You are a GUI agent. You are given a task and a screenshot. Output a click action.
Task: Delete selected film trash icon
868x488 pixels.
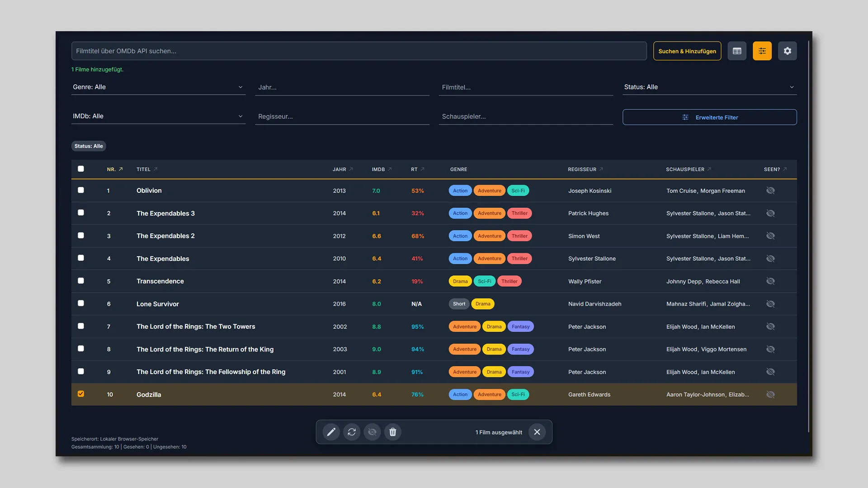pos(393,432)
